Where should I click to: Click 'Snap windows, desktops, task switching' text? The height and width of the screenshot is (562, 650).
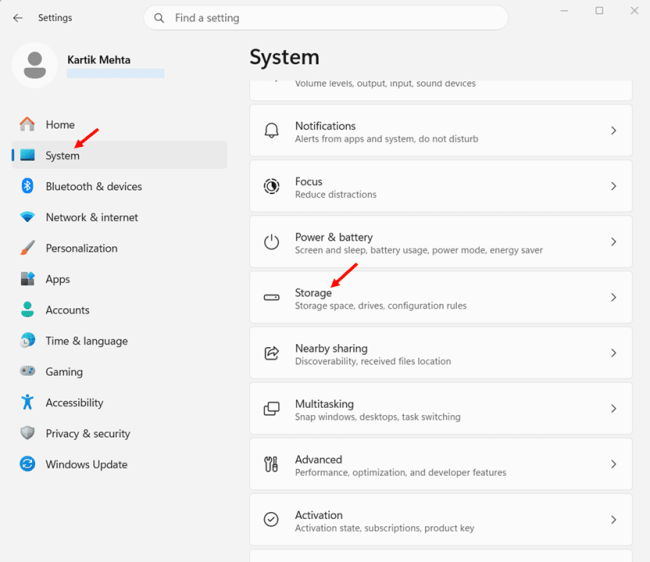[x=378, y=417]
